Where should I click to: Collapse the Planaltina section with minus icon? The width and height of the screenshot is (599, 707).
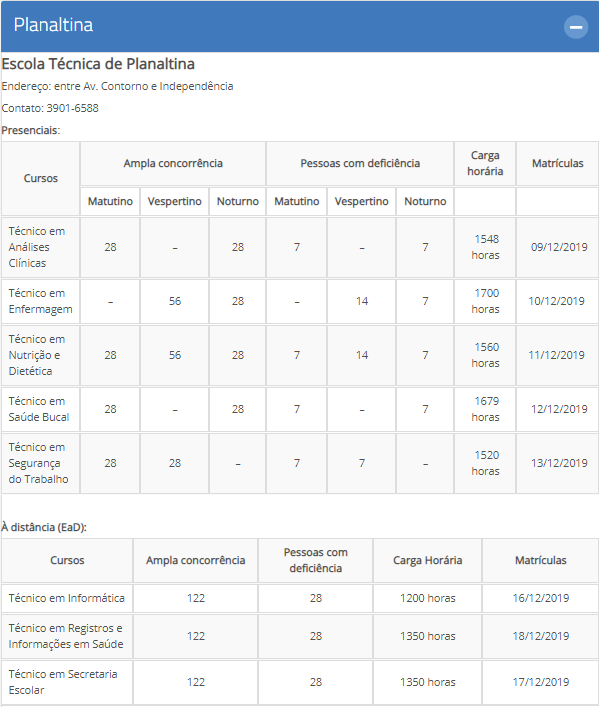pos(576,27)
